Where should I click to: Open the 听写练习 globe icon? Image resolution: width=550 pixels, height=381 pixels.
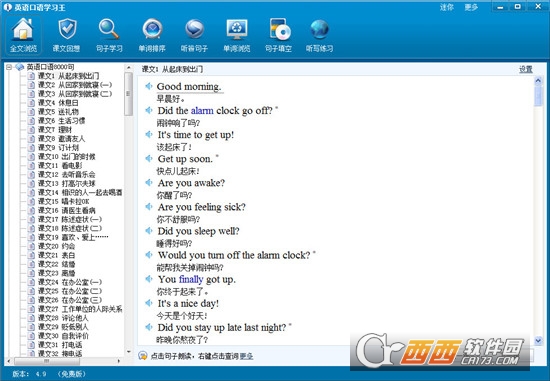[x=319, y=35]
